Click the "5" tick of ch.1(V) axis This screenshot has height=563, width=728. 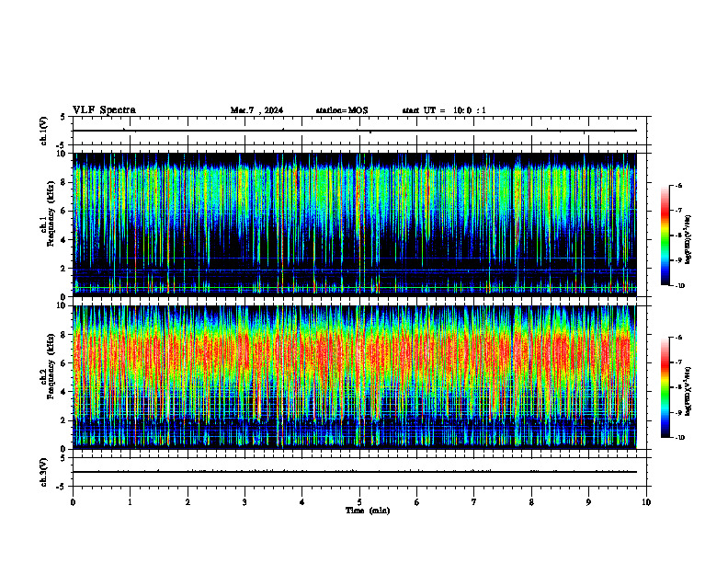pos(63,117)
